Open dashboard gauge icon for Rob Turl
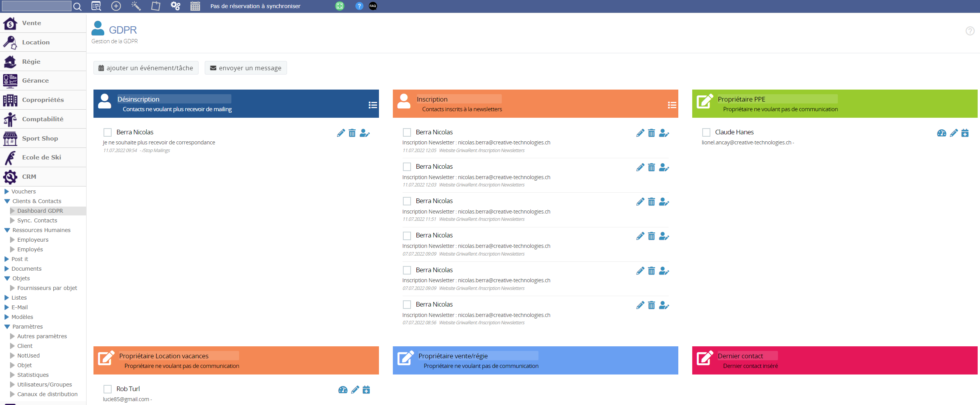The height and width of the screenshot is (405, 980). coord(343,390)
